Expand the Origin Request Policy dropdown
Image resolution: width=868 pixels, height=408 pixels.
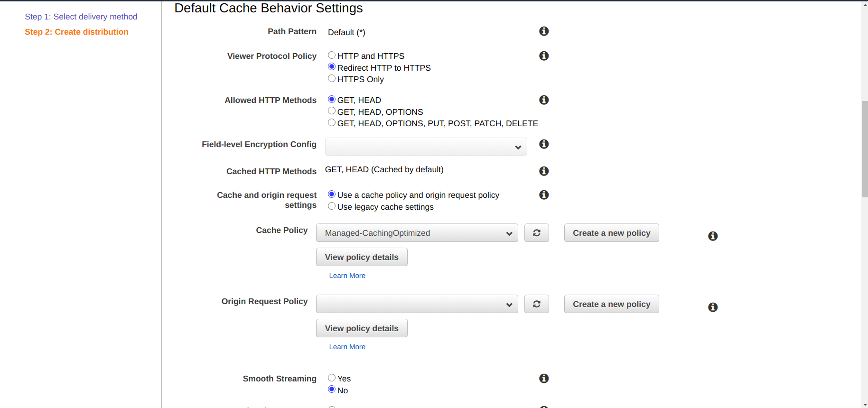[x=417, y=304]
